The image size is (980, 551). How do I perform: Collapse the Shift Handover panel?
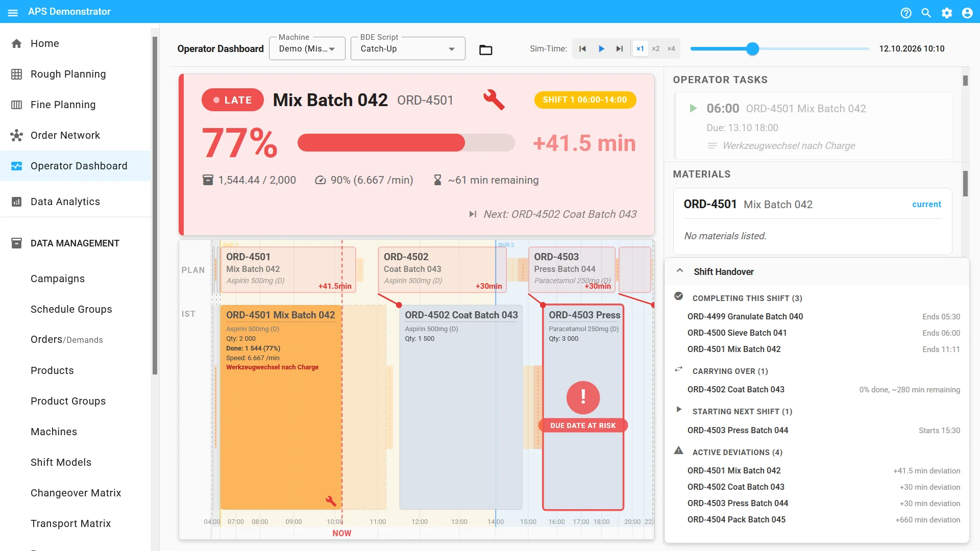pyautogui.click(x=680, y=271)
